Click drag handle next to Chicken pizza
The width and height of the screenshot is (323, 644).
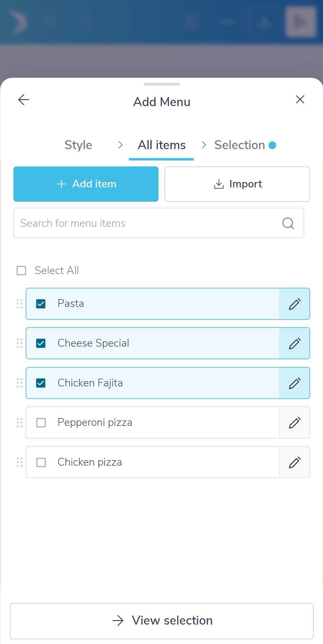tap(19, 462)
